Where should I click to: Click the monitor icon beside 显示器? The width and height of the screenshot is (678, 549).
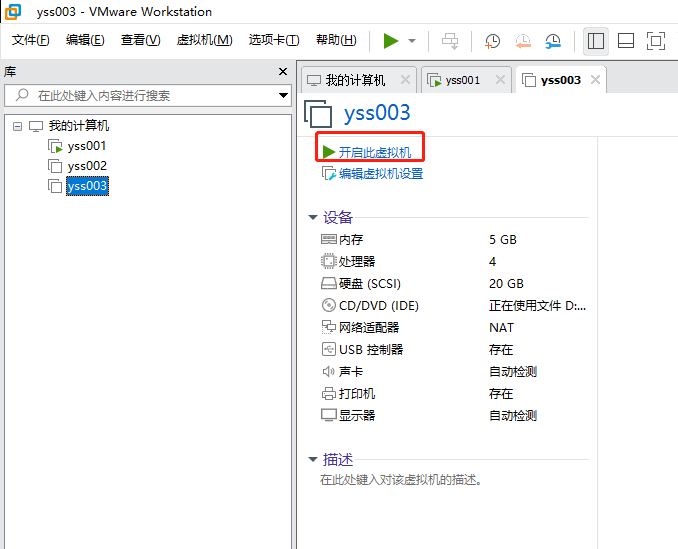click(329, 415)
